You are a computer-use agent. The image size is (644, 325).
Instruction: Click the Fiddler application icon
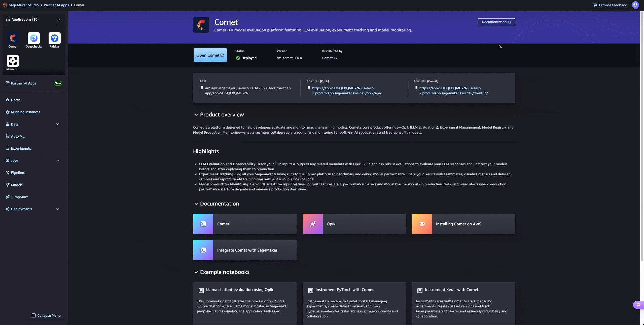54,38
